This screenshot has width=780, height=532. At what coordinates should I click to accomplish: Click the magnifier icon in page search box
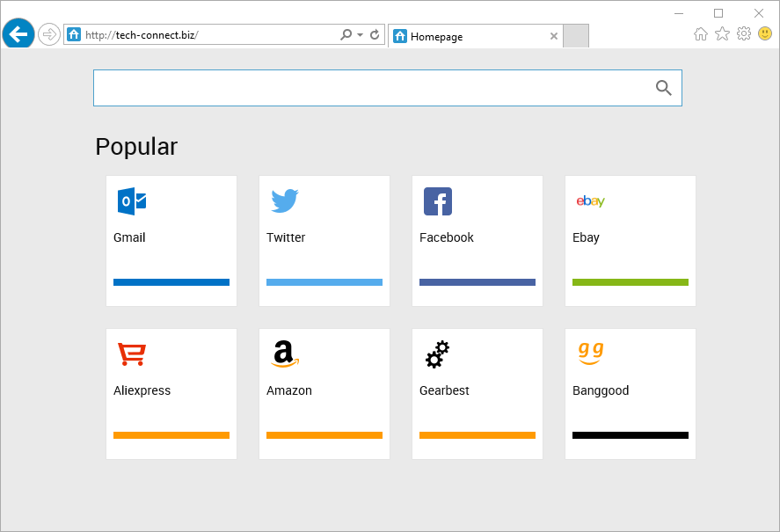click(x=664, y=88)
